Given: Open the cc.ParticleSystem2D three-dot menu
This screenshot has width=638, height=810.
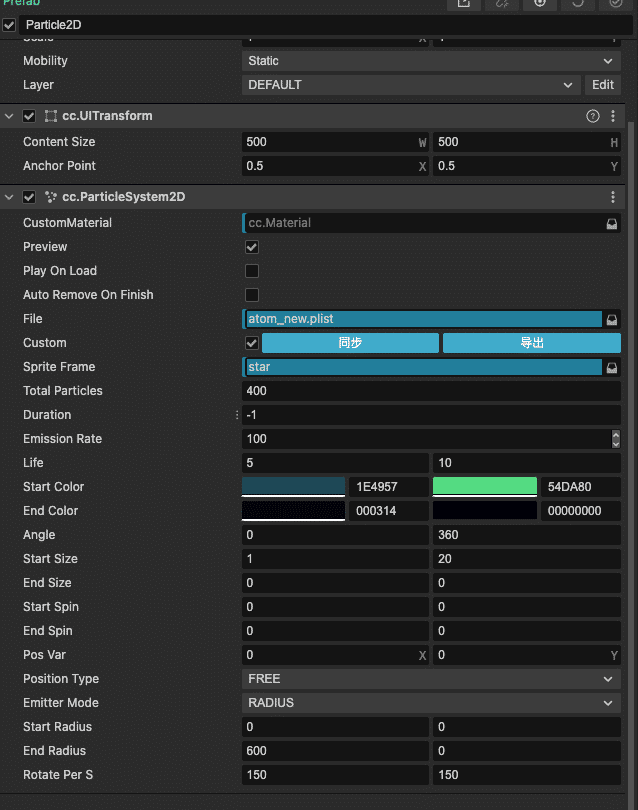Looking at the screenshot, I should tap(613, 197).
